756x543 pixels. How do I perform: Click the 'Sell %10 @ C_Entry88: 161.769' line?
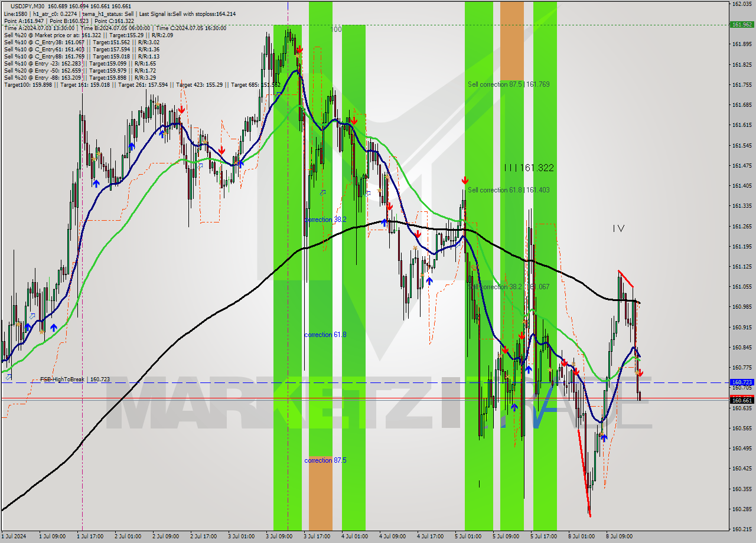(82, 56)
